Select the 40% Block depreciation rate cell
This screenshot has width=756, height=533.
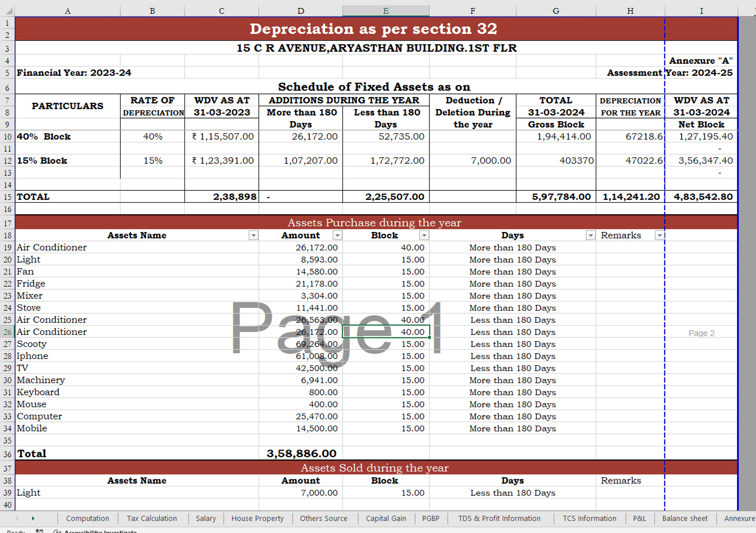[x=152, y=137]
